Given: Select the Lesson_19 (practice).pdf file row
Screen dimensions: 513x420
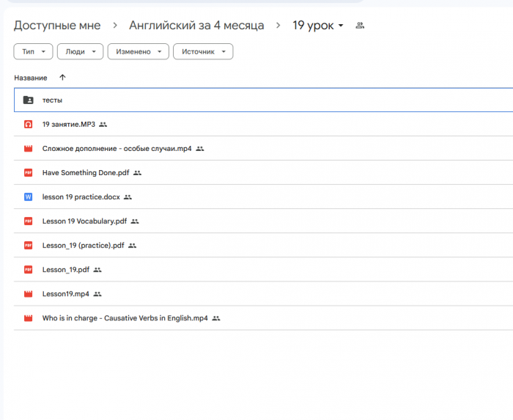Looking at the screenshot, I should click(x=83, y=246).
